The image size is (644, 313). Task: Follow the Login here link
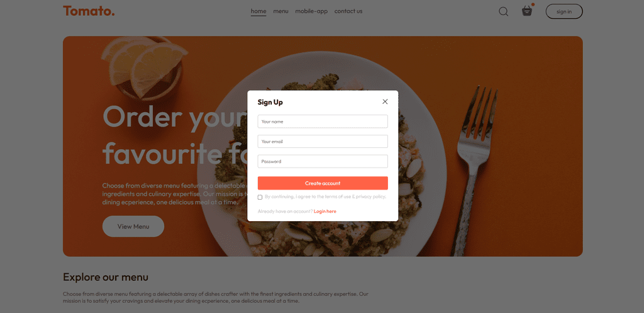tap(325, 212)
